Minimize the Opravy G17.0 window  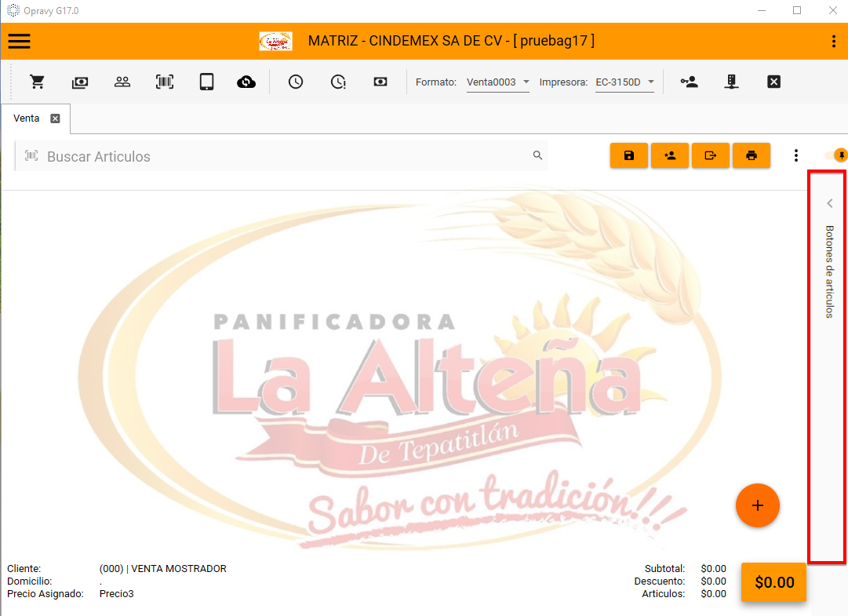pyautogui.click(x=762, y=10)
